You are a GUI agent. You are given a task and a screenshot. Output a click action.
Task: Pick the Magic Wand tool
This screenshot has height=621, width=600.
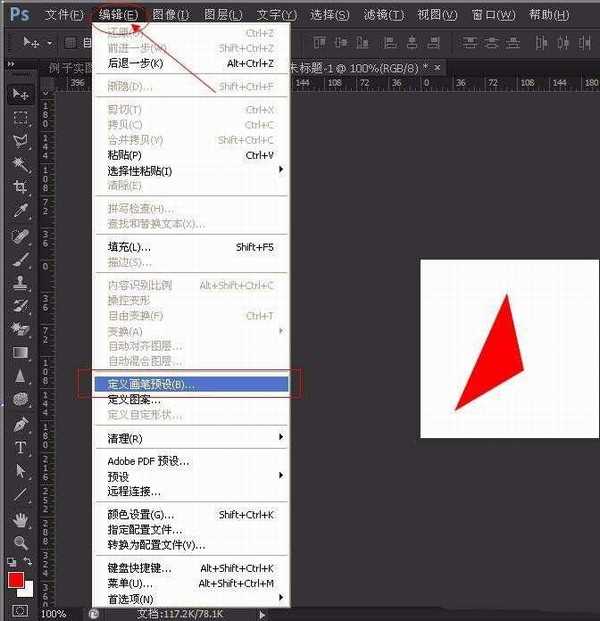(x=20, y=164)
